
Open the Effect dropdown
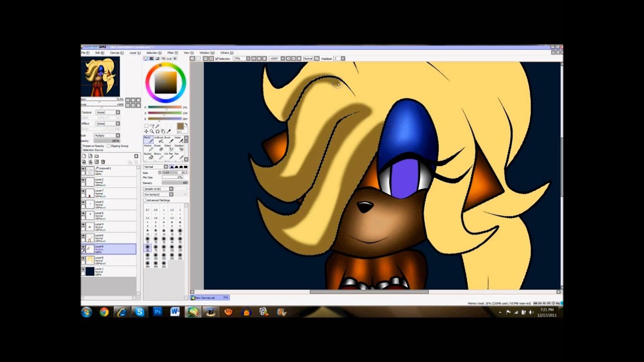pos(108,124)
